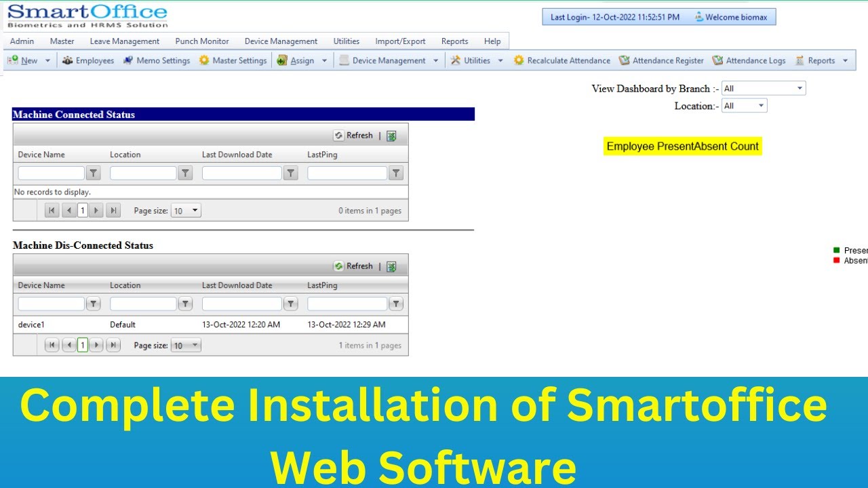Filter LastPing in Dis-Connected grid
The width and height of the screenshot is (868, 488).
coord(396,304)
